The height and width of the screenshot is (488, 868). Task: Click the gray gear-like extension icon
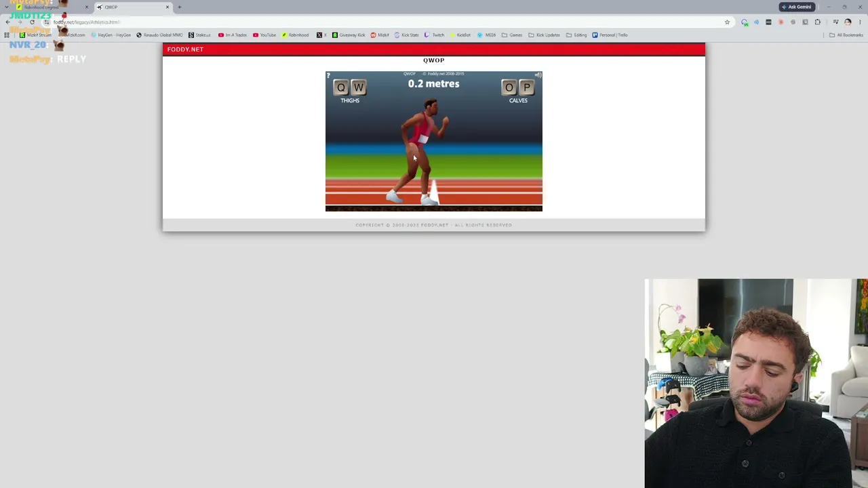coord(793,22)
